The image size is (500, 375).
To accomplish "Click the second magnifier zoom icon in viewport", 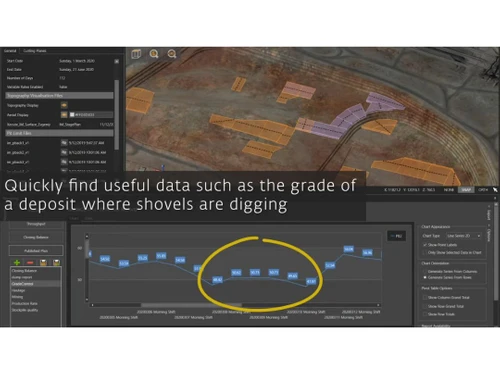I will pos(172,54).
